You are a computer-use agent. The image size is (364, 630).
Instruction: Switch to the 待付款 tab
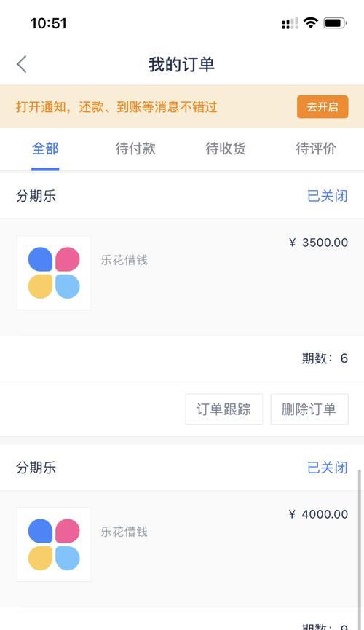coord(135,149)
